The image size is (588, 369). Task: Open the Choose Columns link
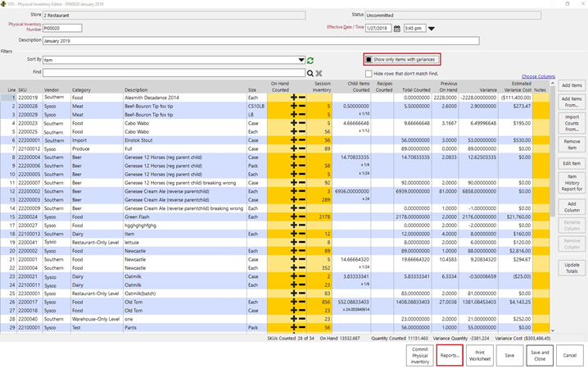(x=538, y=76)
